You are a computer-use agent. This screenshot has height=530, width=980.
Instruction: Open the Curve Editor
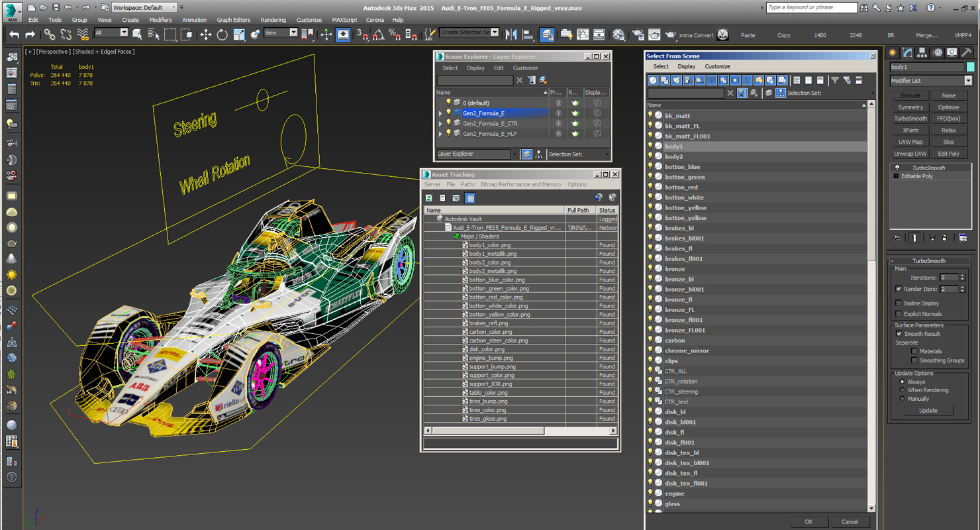pos(583,34)
